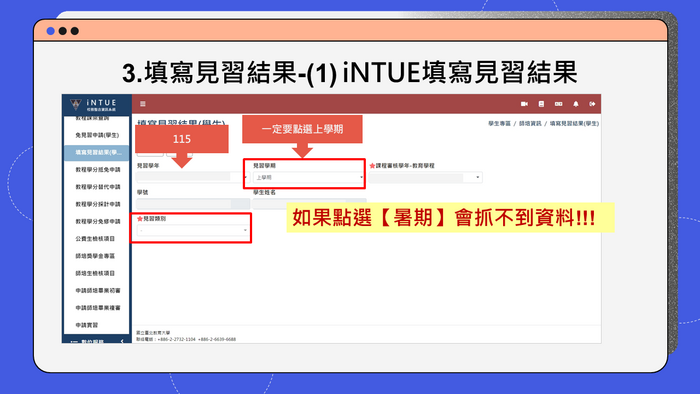Open the 課程審核學年-教育學程 dropdown
This screenshot has width=700, height=394.
pos(425,177)
